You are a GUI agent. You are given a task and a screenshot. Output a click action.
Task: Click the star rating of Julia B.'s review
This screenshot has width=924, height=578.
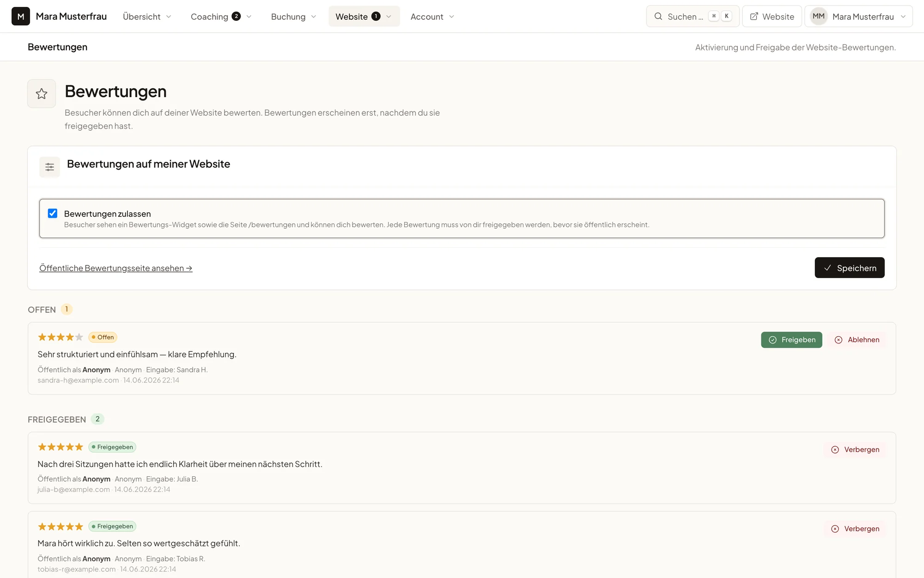pyautogui.click(x=61, y=447)
